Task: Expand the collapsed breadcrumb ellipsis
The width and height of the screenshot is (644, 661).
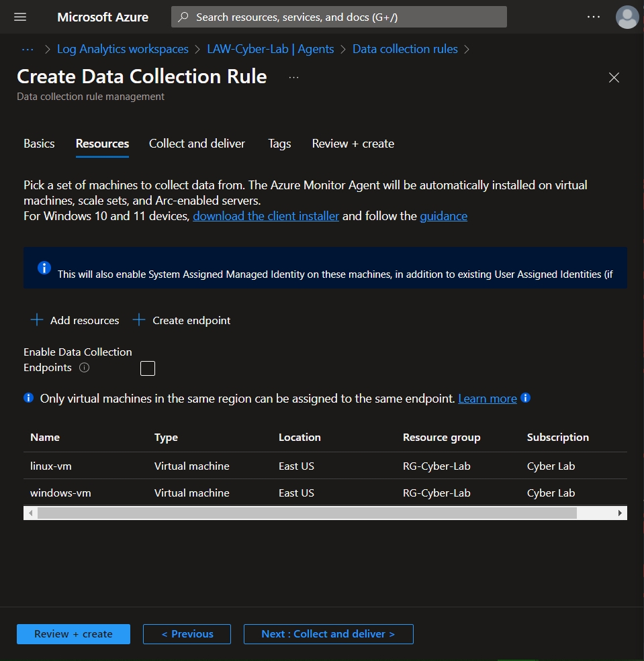Action: coord(28,49)
